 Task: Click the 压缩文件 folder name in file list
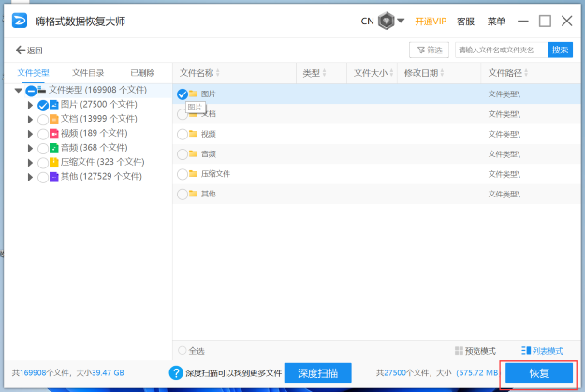215,174
